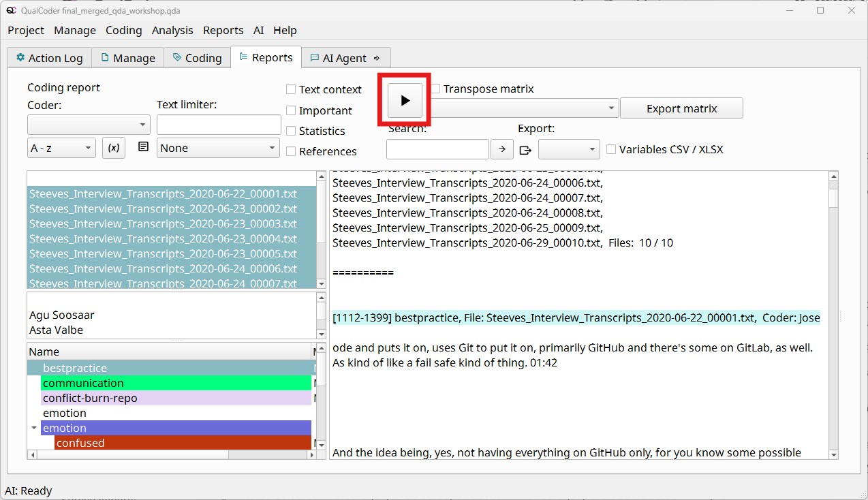The image size is (868, 500).
Task: Run the coding report with play button
Action: (x=405, y=100)
